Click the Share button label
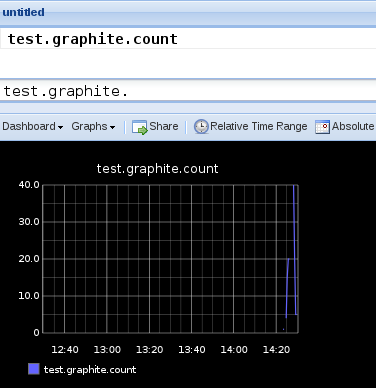Image resolution: width=376 pixels, height=388 pixels. point(164,126)
